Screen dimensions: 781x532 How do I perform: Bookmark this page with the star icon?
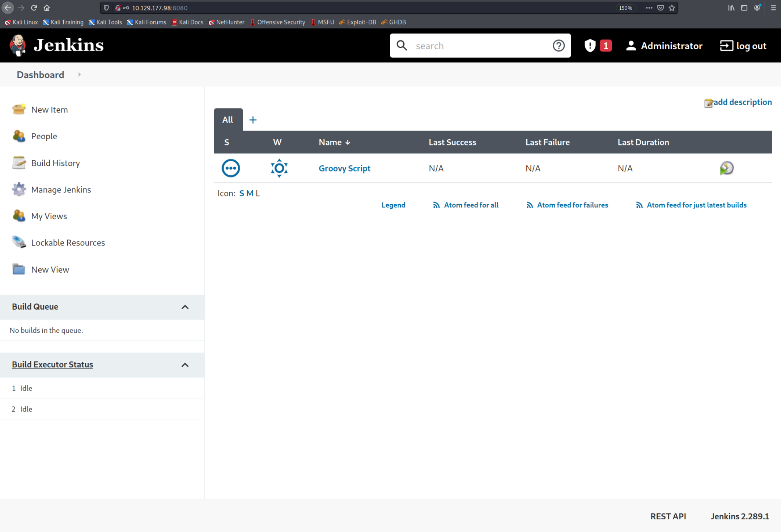(x=672, y=8)
